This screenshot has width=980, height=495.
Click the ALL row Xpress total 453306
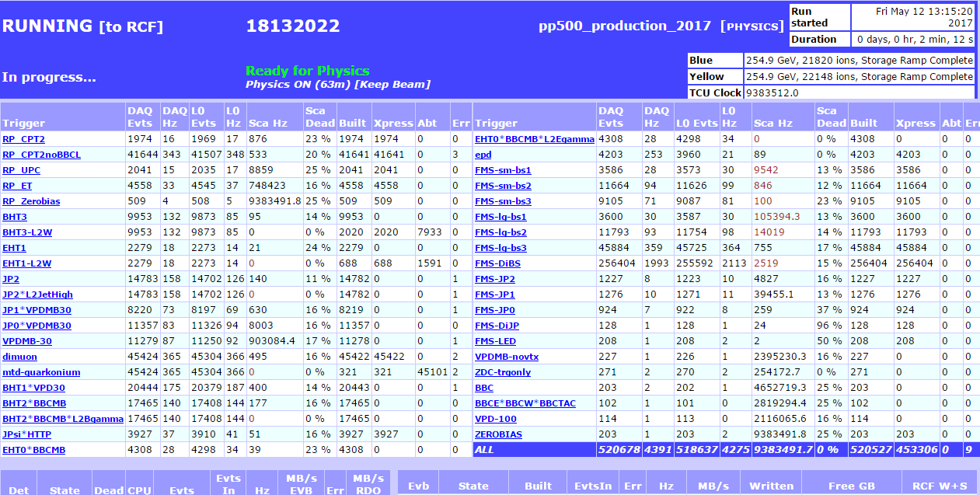tap(915, 450)
